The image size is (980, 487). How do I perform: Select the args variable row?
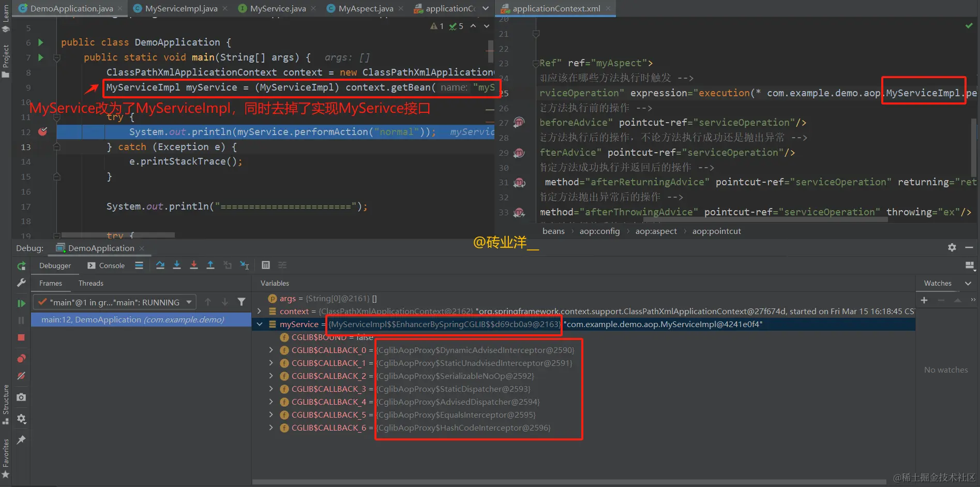(x=584, y=298)
